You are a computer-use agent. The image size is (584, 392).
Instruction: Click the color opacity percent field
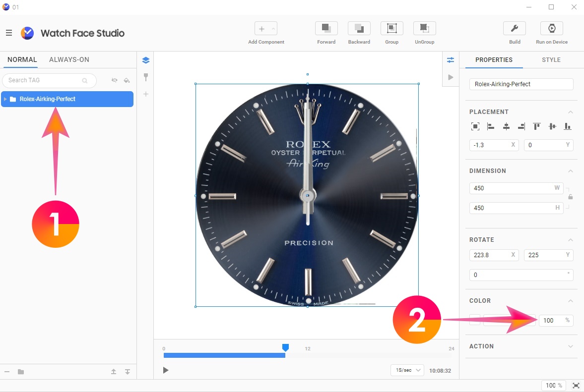[x=556, y=320]
